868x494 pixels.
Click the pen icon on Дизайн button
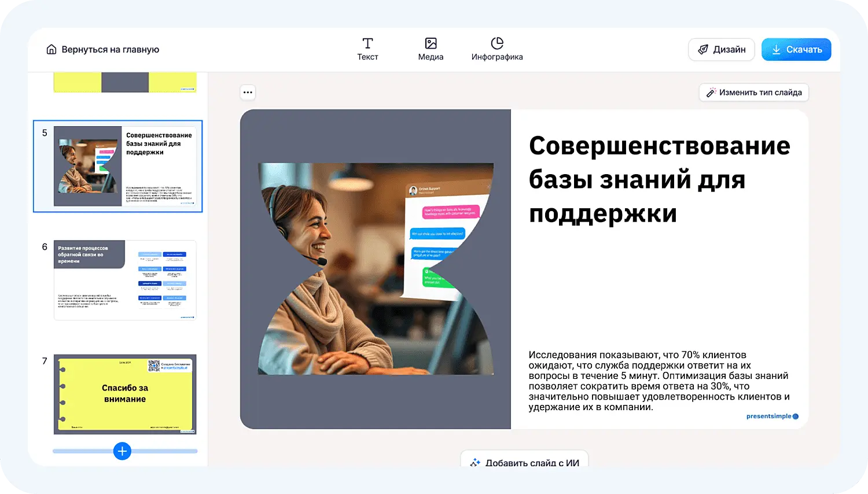point(703,50)
